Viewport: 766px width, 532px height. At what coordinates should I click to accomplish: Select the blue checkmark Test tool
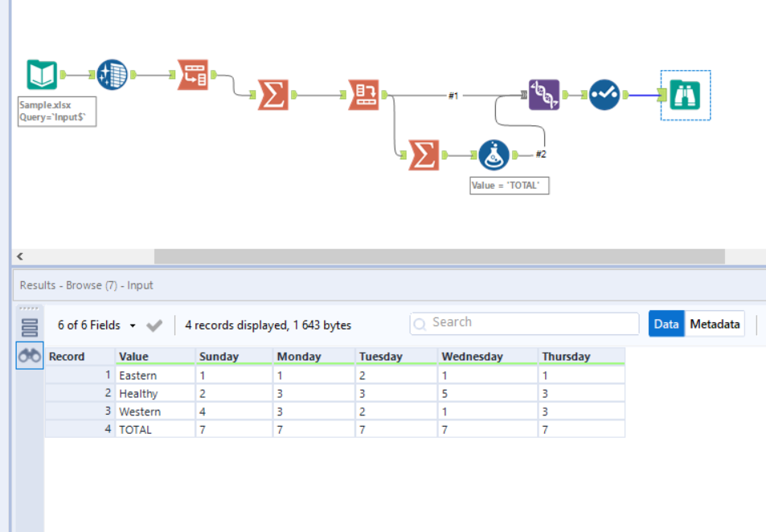(x=604, y=94)
